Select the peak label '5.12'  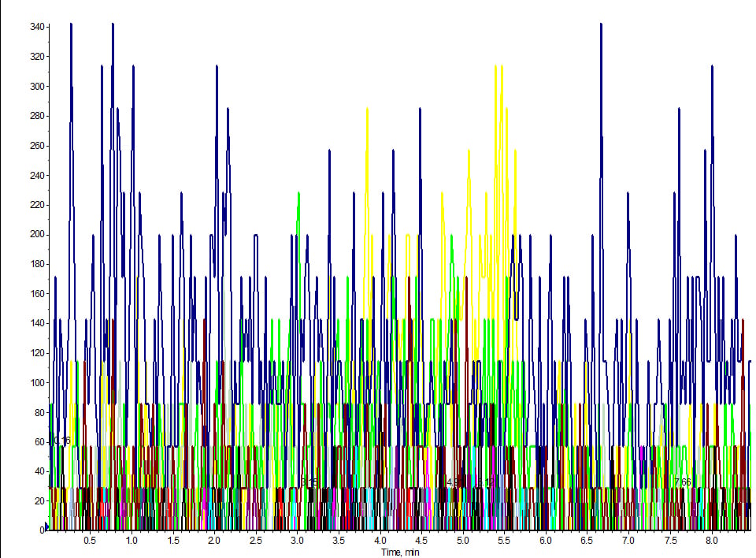click(486, 482)
